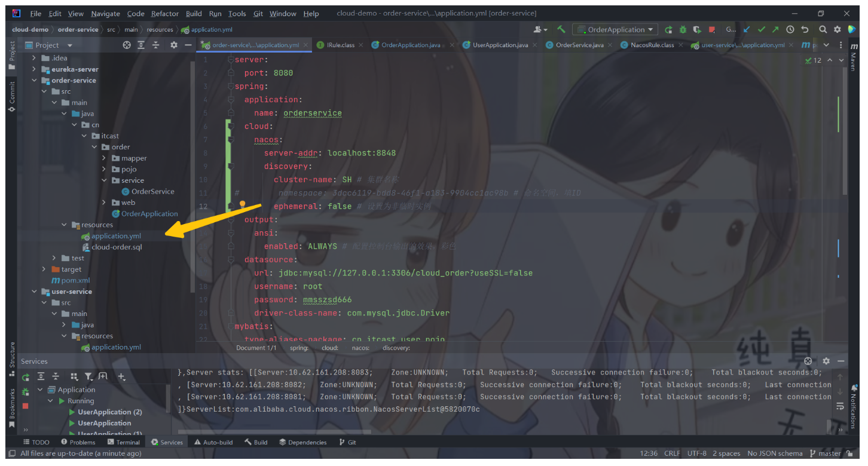Screen dimensions: 868x466
Task: Open IDE settings with the top-right gear icon
Action: point(838,29)
